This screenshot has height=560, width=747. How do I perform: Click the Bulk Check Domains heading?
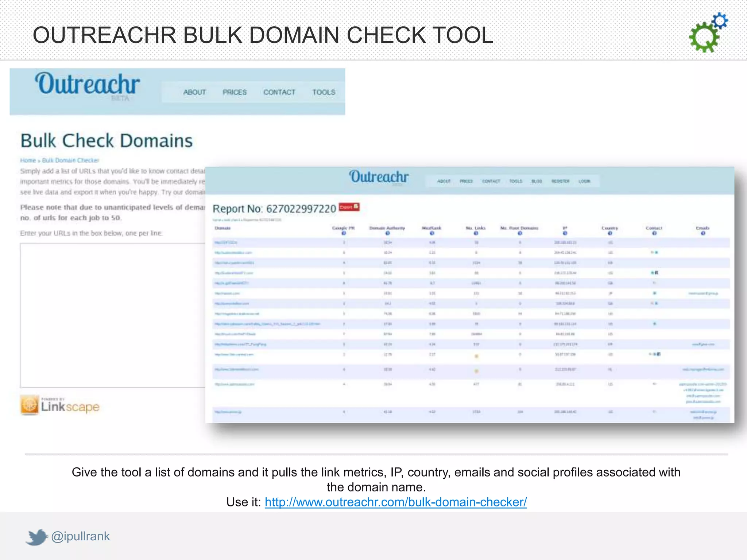[107, 141]
